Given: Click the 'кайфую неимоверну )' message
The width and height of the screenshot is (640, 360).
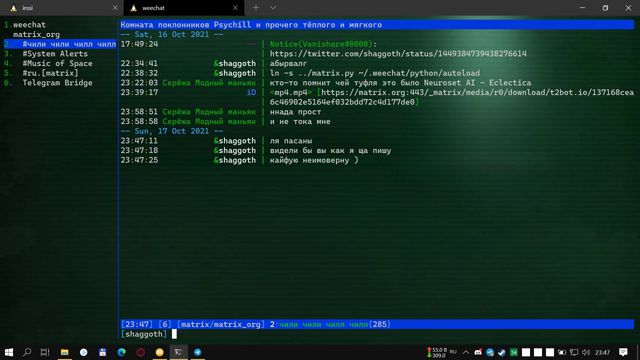Looking at the screenshot, I should point(314,160).
